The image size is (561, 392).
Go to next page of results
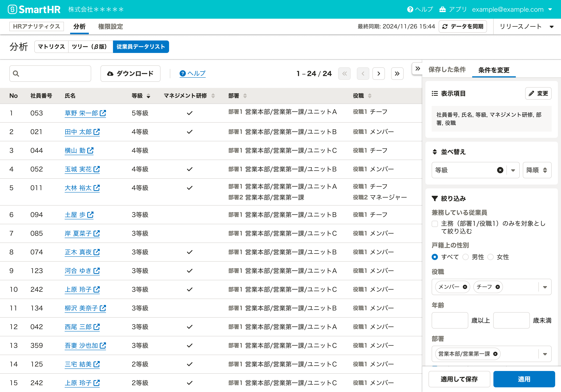[x=378, y=73]
